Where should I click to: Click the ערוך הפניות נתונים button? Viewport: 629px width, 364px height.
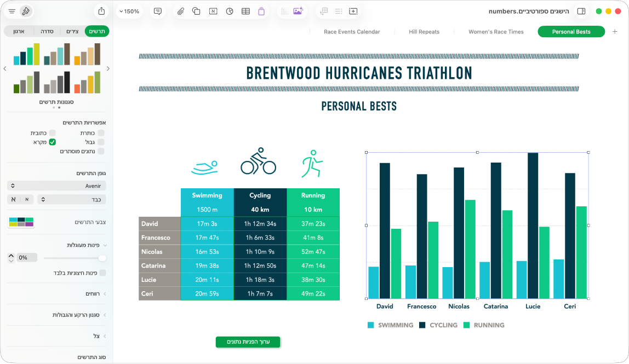tap(248, 342)
